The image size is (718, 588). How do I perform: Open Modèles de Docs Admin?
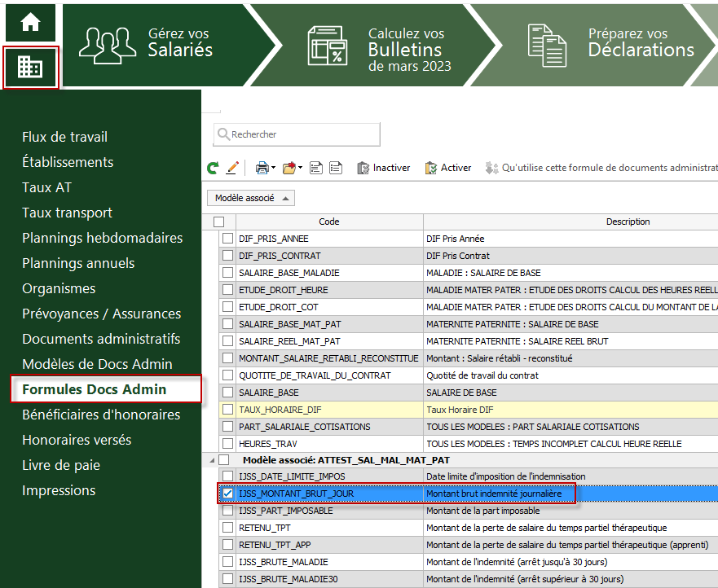(x=98, y=364)
